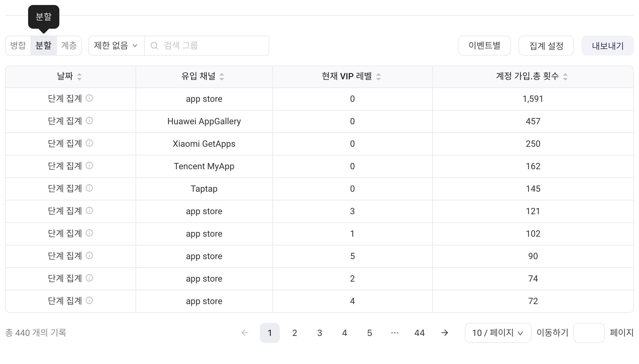Click info icon in row with count 90

tap(89, 256)
